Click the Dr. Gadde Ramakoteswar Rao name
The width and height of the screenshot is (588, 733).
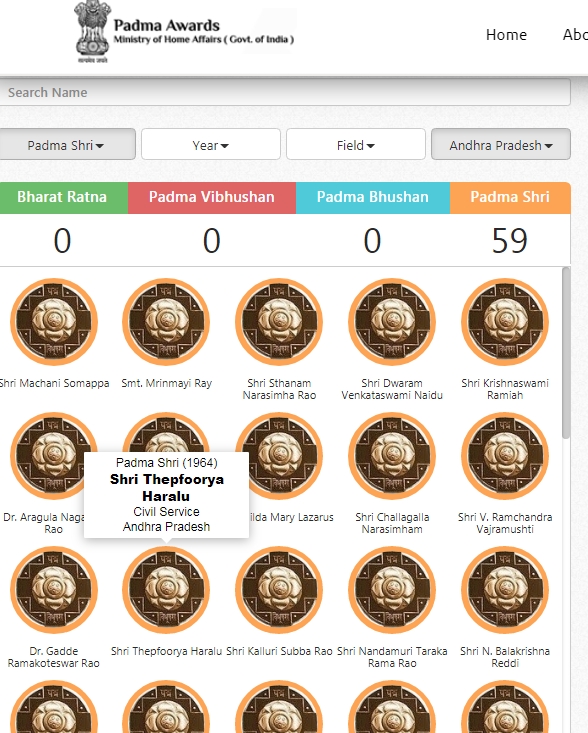[54, 657]
